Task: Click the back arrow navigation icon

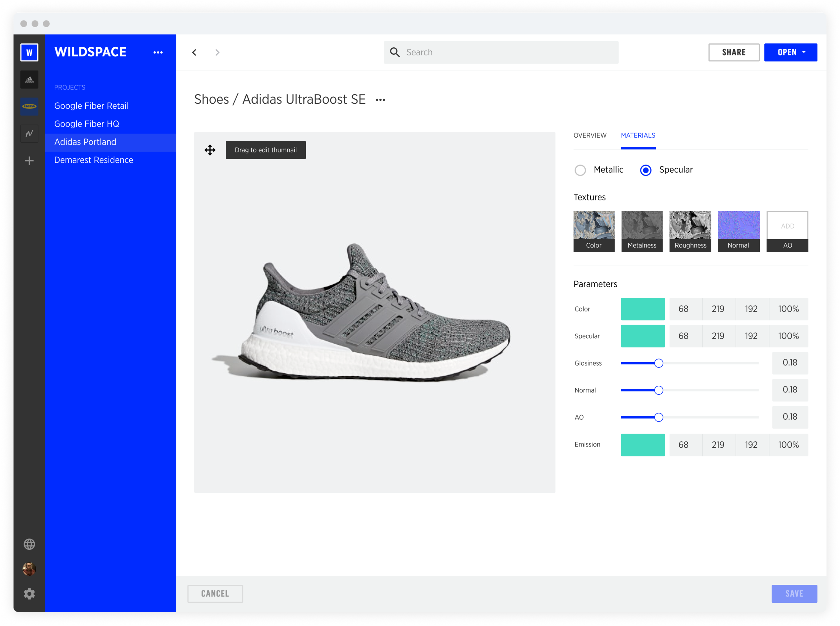Action: click(194, 52)
